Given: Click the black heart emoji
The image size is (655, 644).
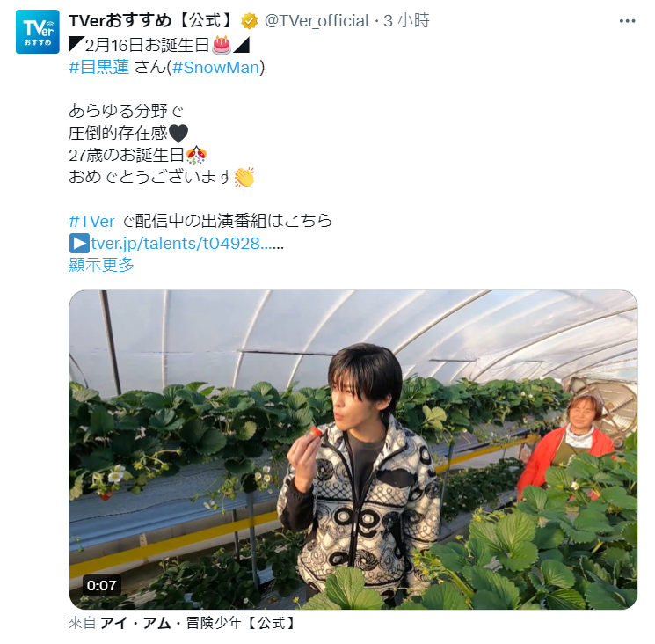Looking at the screenshot, I should click(178, 134).
